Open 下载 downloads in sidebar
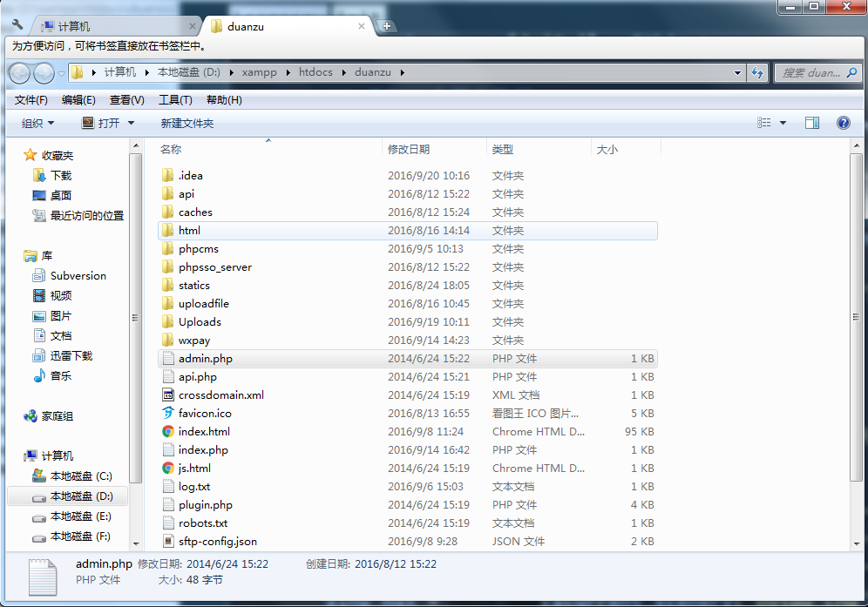 point(52,175)
